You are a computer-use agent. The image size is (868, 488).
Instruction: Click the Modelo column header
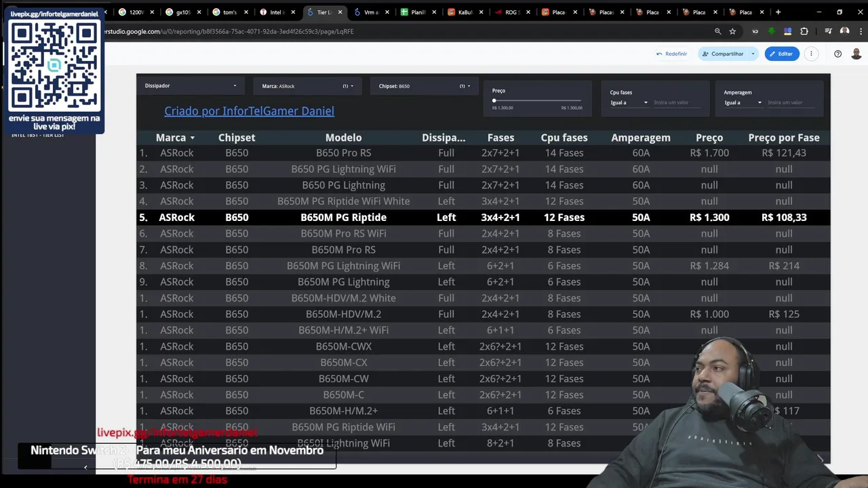point(343,138)
